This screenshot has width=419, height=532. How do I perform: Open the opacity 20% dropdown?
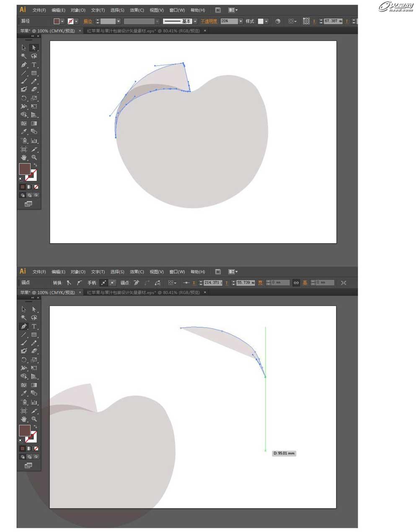coord(241,21)
